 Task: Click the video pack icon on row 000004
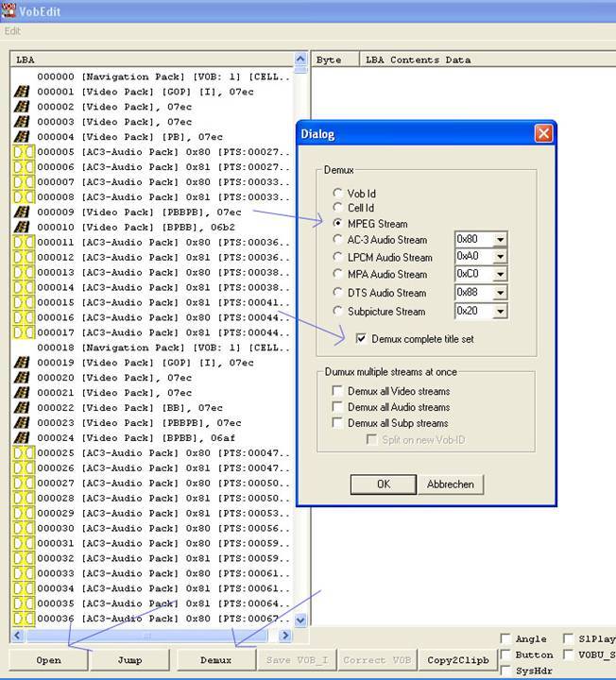click(22, 137)
